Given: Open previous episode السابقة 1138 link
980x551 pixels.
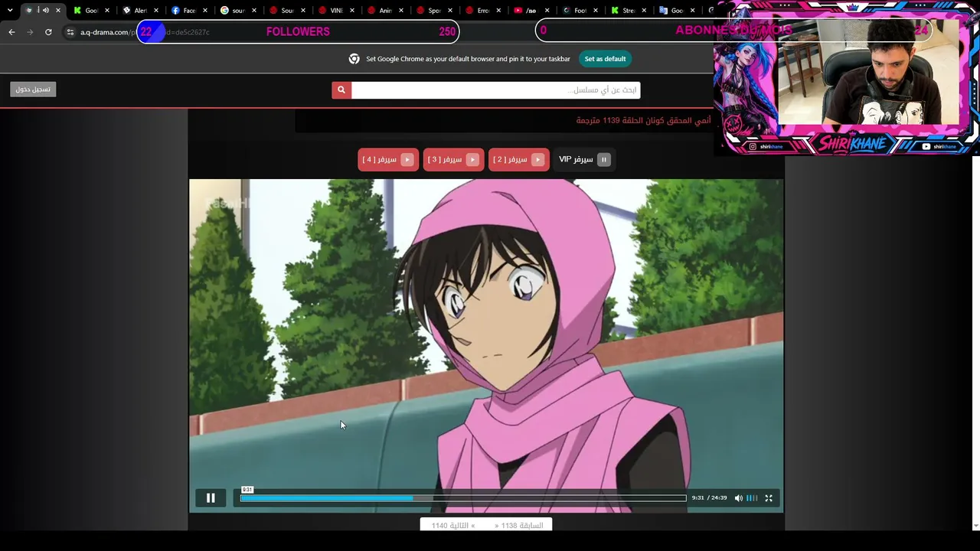Looking at the screenshot, I should 519,526.
